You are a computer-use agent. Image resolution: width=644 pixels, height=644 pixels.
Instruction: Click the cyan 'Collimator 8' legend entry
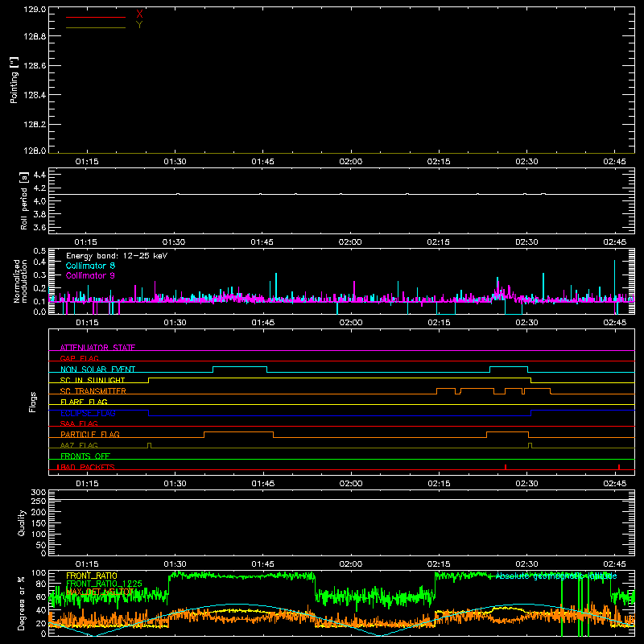(90, 266)
